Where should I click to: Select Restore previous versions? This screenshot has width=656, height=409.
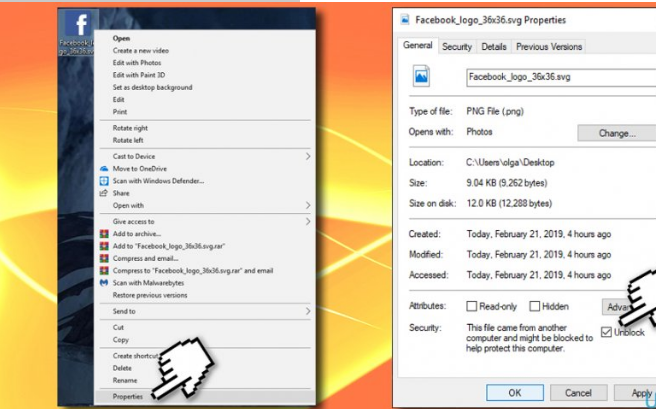click(x=150, y=295)
